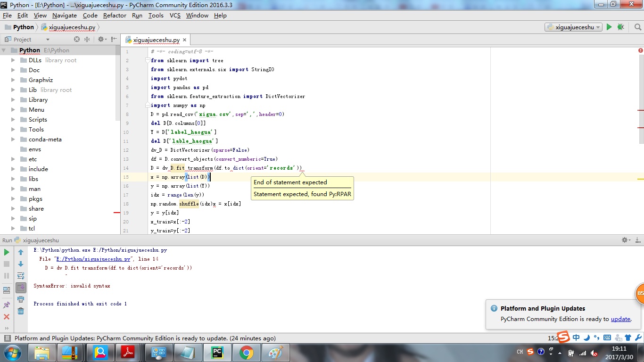Expand the Doc folder arrow

[14, 70]
